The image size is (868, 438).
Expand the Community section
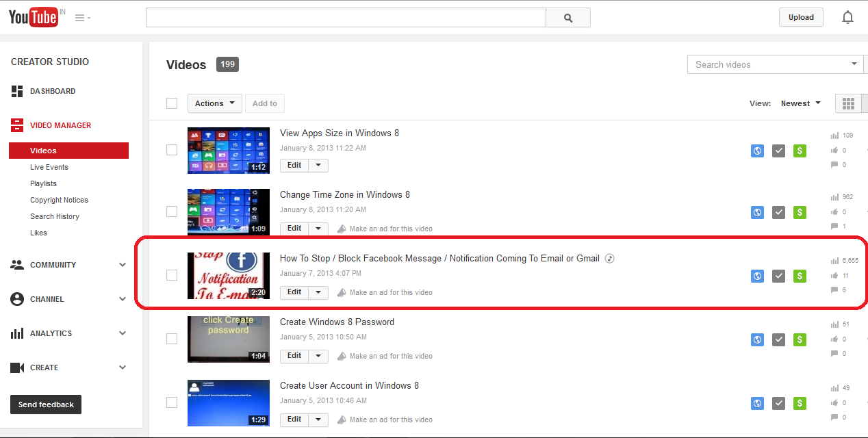pos(123,265)
